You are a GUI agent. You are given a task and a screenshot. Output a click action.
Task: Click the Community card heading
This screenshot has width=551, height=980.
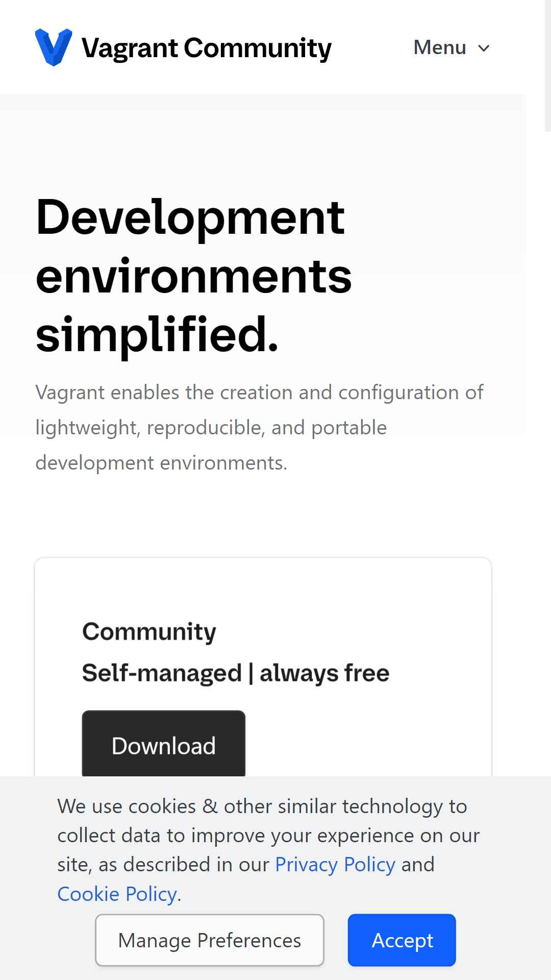[x=149, y=632]
